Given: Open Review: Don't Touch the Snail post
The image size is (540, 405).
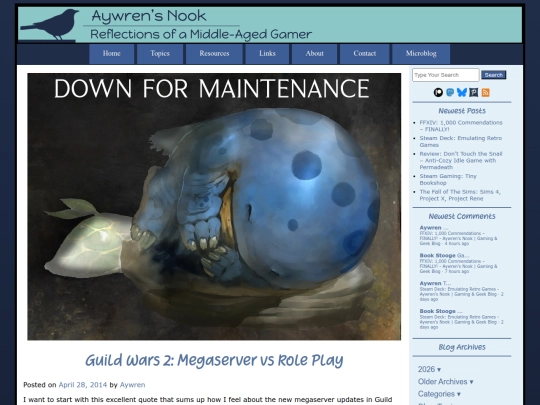Looking at the screenshot, I should click(461, 160).
